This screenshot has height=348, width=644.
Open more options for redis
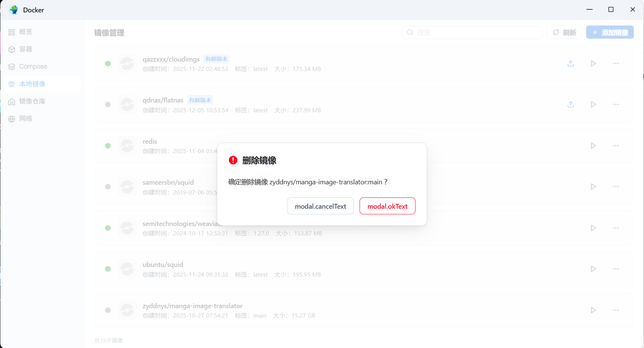point(616,146)
